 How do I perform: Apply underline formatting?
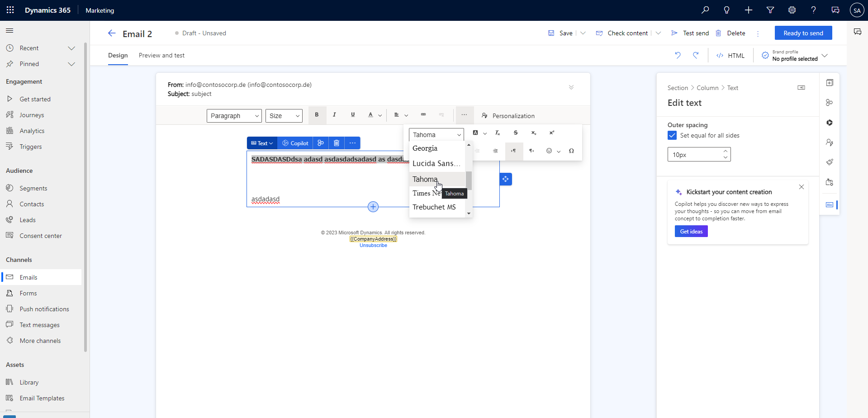353,115
